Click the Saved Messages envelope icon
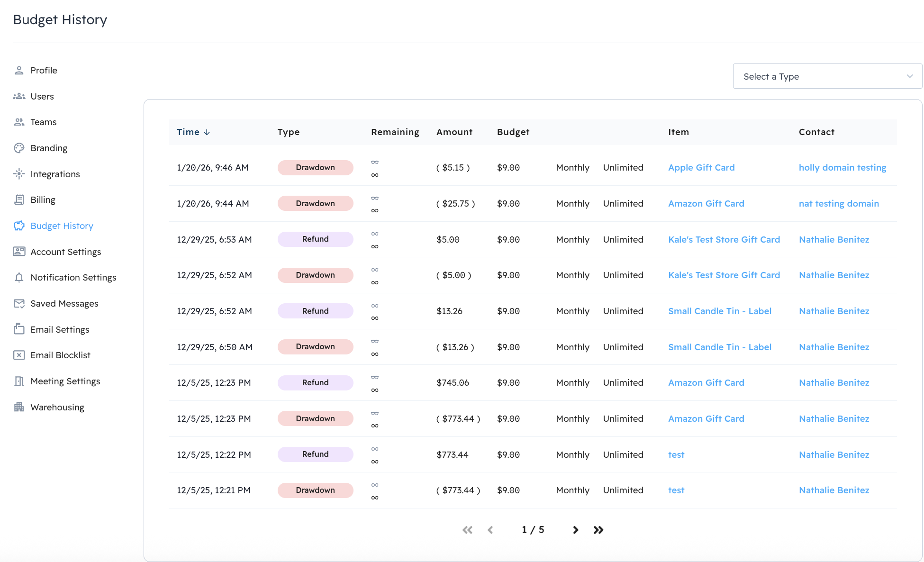This screenshot has height=562, width=924. [19, 303]
